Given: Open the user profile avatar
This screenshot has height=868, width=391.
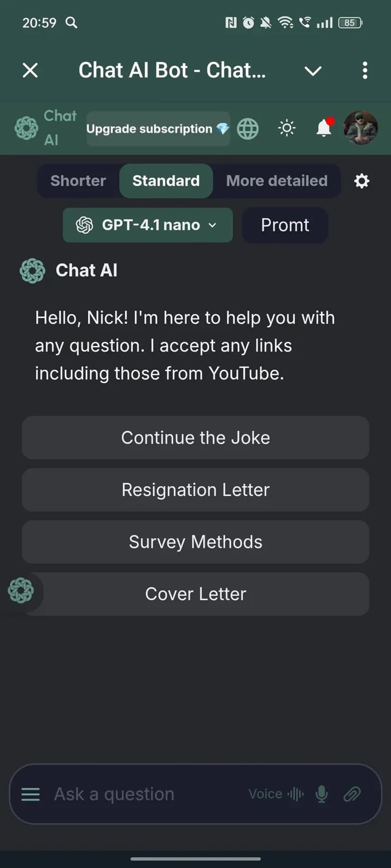Looking at the screenshot, I should [x=360, y=128].
